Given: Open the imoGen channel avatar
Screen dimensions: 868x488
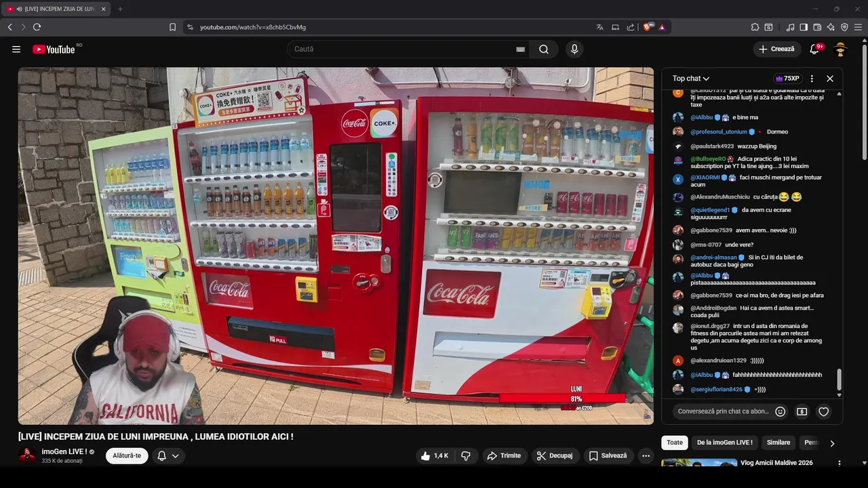Looking at the screenshot, I should pos(27,455).
